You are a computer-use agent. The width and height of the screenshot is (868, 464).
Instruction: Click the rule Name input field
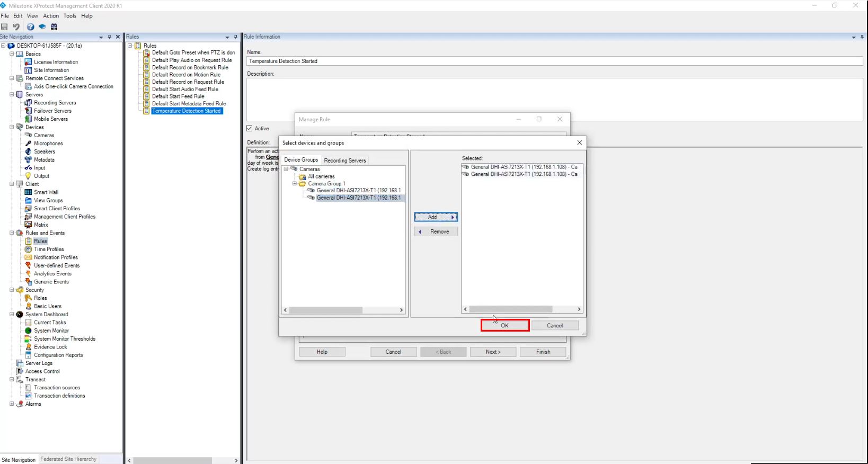[x=555, y=61]
